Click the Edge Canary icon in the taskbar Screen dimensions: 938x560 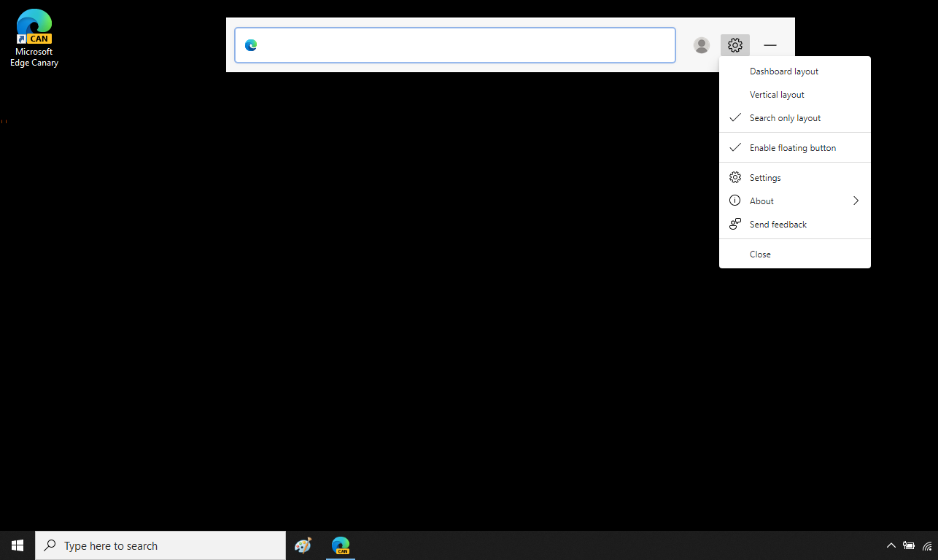[x=340, y=545]
